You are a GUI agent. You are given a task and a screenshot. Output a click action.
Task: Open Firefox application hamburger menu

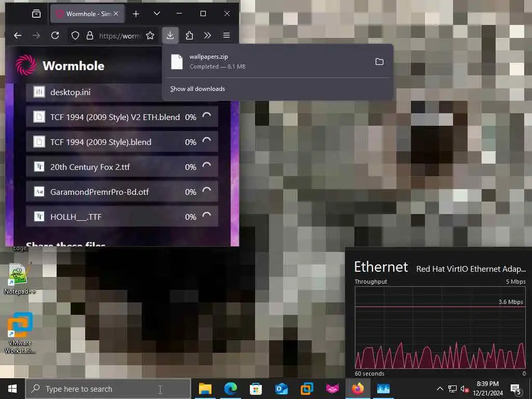pos(227,35)
